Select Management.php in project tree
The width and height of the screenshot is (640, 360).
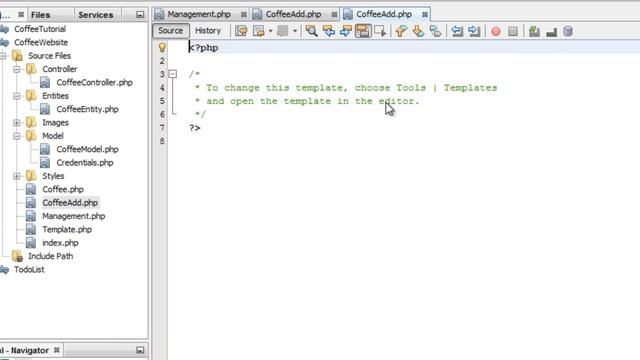click(73, 216)
